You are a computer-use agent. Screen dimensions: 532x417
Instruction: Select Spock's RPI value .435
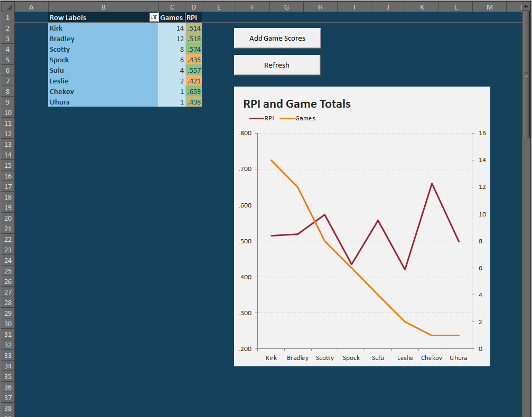tap(193, 60)
